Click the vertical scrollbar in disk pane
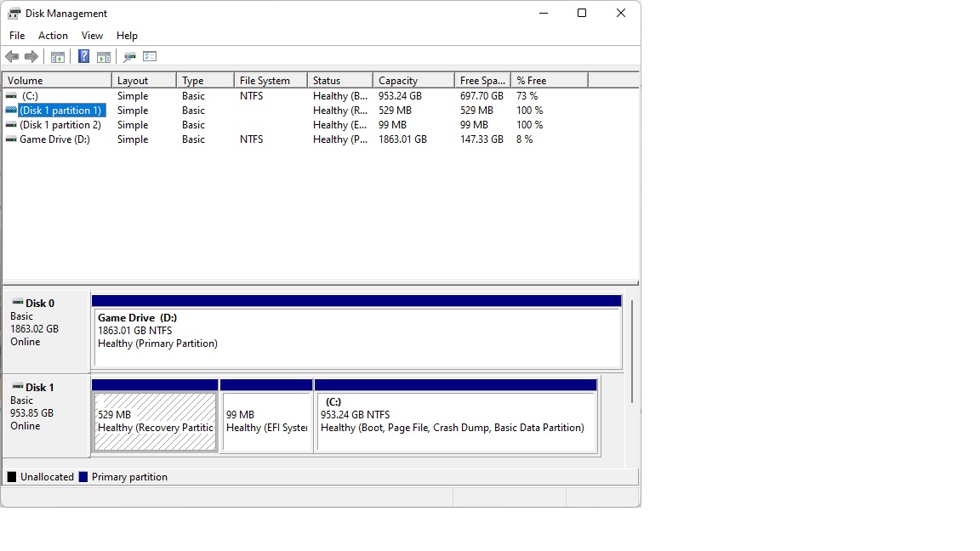The height and width of the screenshot is (551, 980). (632, 351)
